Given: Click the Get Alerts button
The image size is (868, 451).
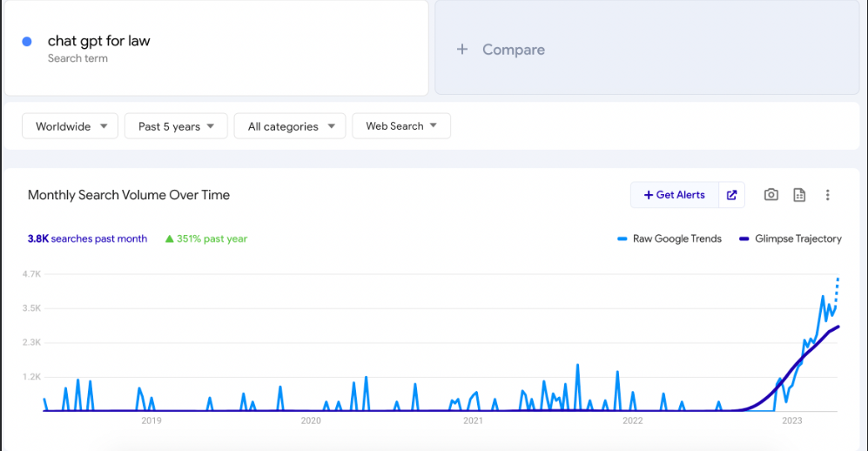Looking at the screenshot, I should click(674, 195).
